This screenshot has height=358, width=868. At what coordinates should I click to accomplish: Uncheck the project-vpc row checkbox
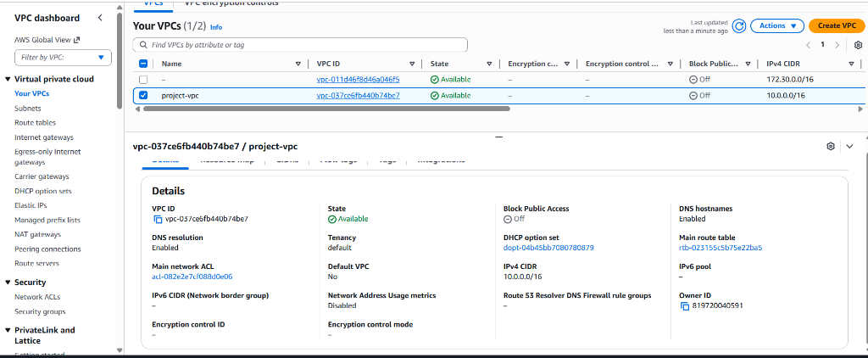(143, 95)
